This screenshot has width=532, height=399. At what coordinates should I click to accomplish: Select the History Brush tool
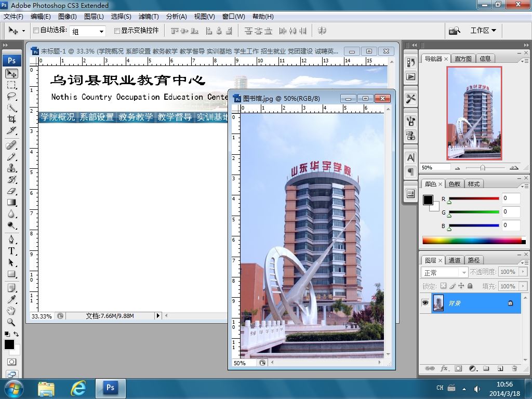coord(11,179)
